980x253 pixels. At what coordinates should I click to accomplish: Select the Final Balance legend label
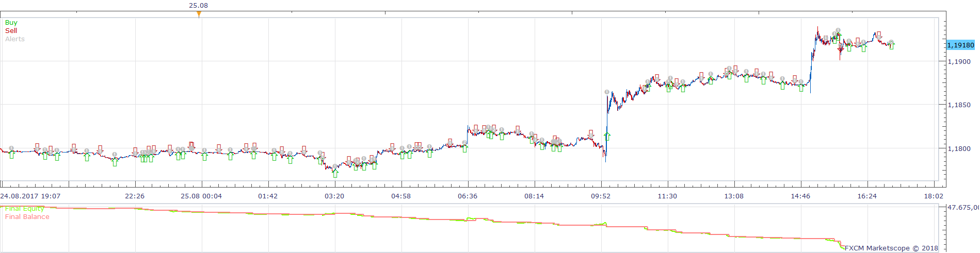pyautogui.click(x=27, y=217)
